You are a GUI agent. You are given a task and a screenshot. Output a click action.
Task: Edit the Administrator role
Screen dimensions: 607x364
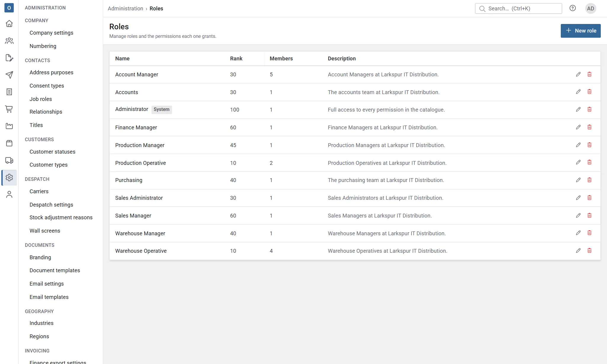coord(578,109)
